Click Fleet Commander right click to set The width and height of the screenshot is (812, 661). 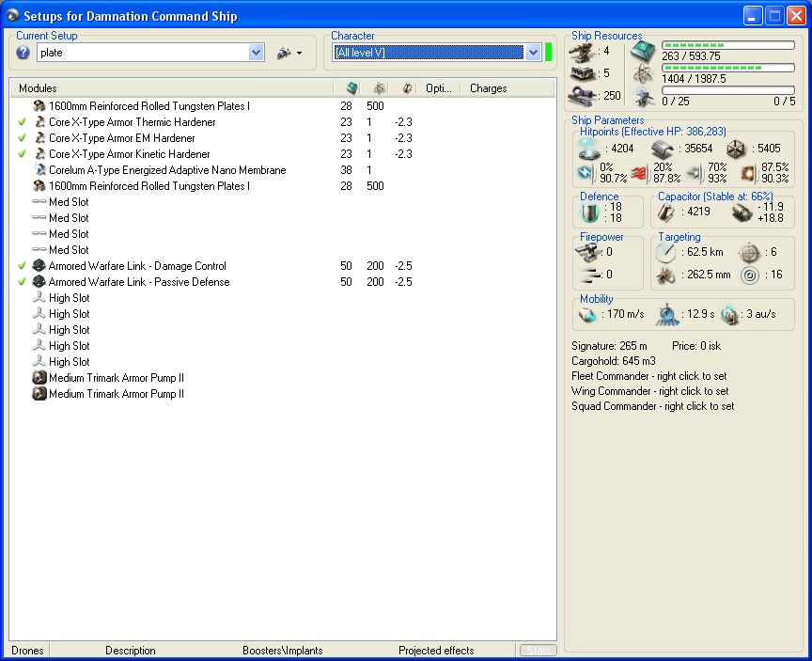[648, 376]
